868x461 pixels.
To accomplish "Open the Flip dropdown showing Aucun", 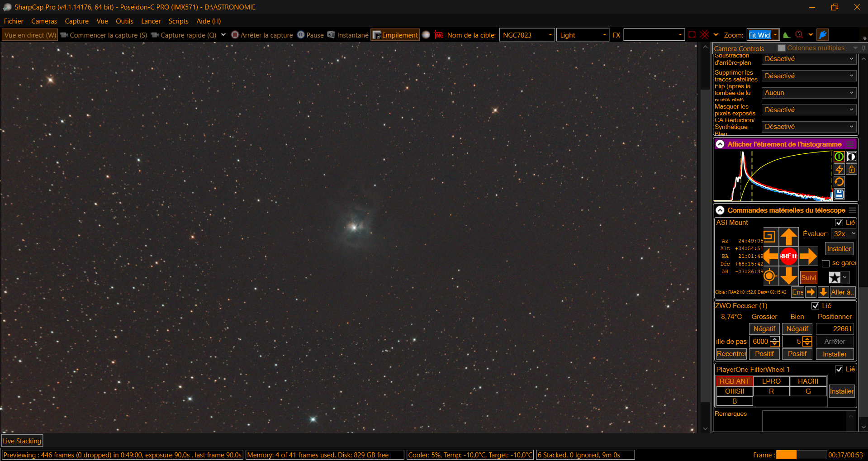I will coord(809,93).
